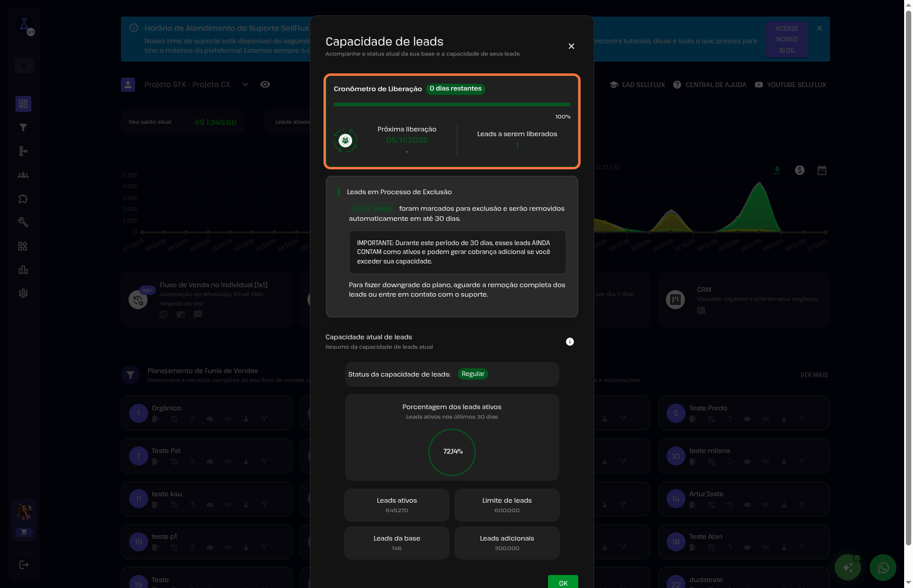Click the Cronômetro de Liberação progress bar

(x=451, y=104)
